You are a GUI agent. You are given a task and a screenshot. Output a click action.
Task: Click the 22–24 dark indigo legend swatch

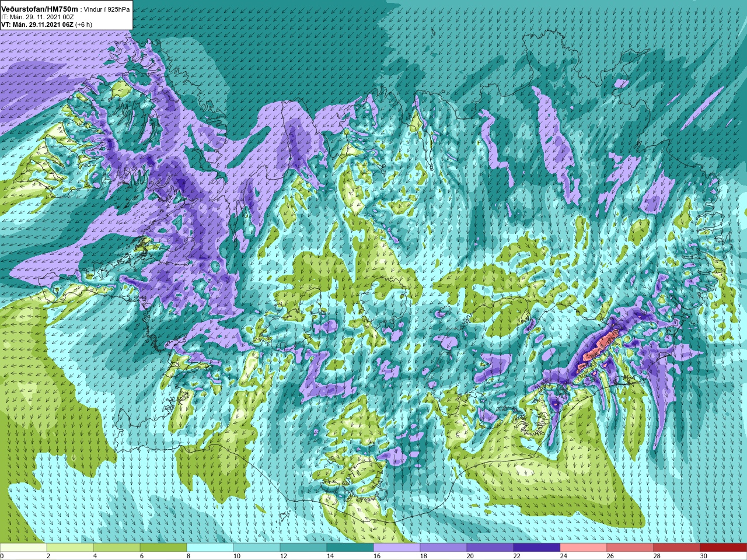[537, 547]
